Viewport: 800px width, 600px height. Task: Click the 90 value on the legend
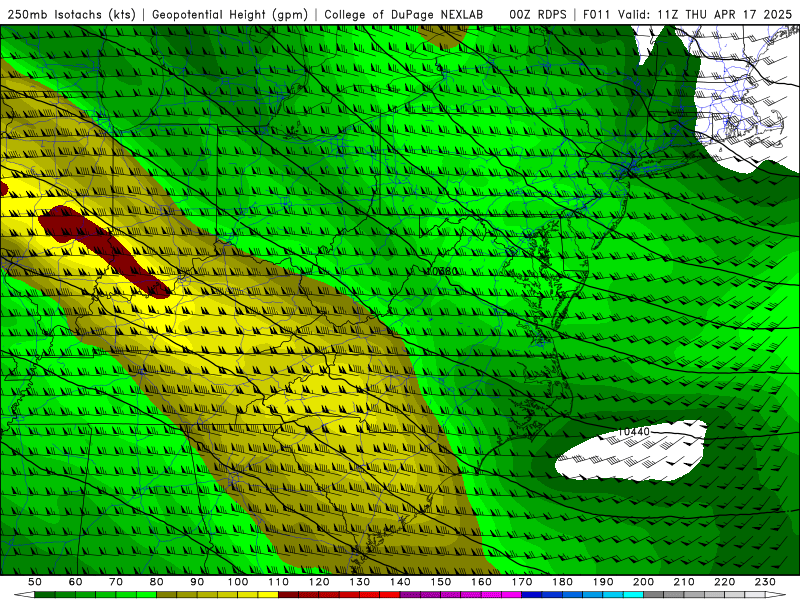coord(197,582)
